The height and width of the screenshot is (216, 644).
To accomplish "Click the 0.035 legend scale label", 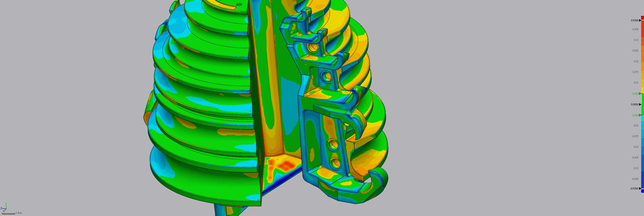I will coord(635,29).
